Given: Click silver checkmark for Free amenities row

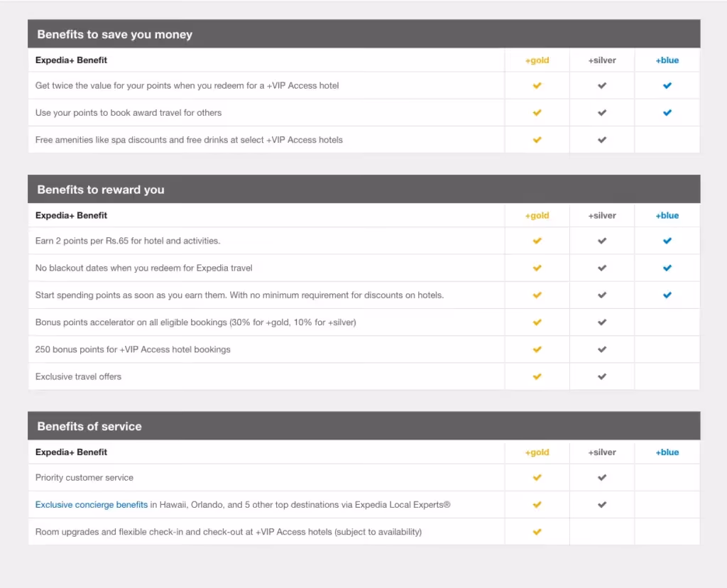Looking at the screenshot, I should [602, 140].
